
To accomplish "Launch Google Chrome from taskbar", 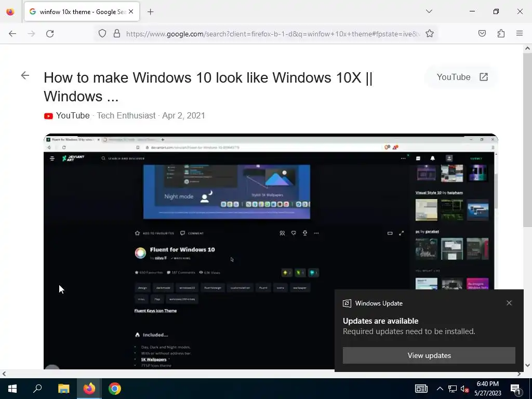I will coord(115,389).
